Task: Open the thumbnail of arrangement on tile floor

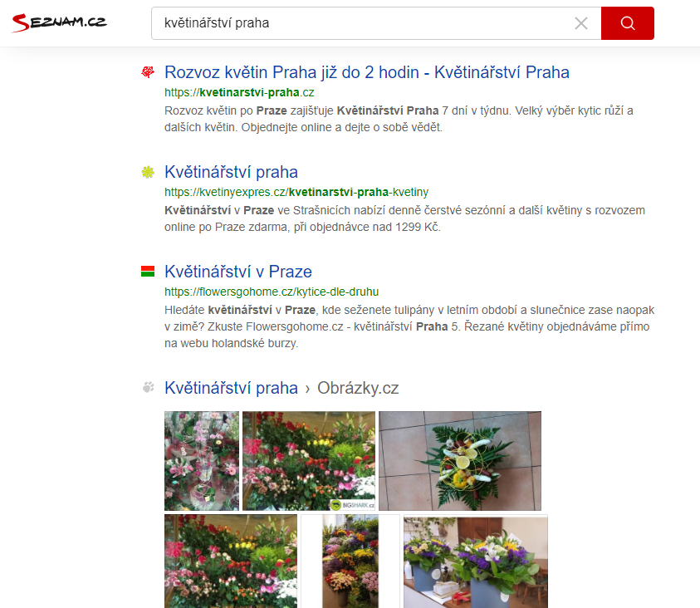Action: click(460, 461)
